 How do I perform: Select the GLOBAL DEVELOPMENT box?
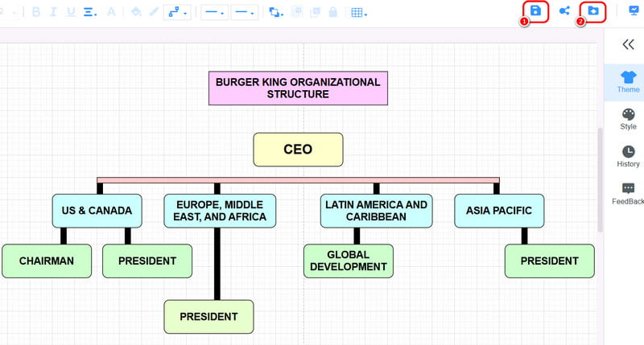pyautogui.click(x=349, y=261)
